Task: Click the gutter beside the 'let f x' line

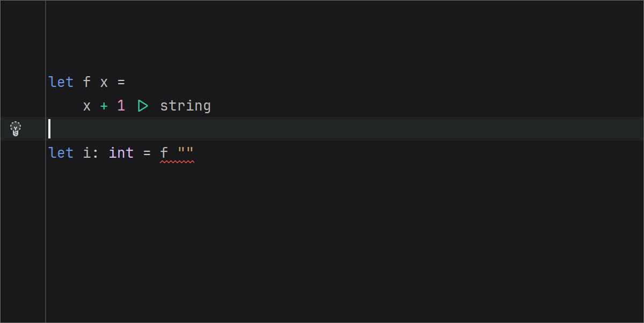Action: [23, 82]
